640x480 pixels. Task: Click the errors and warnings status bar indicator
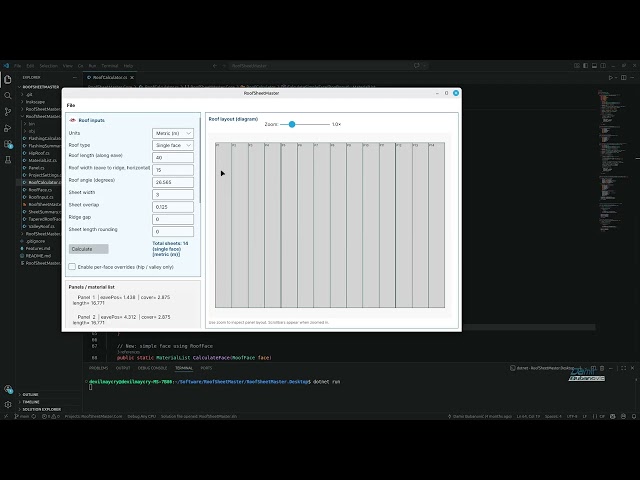51,416
